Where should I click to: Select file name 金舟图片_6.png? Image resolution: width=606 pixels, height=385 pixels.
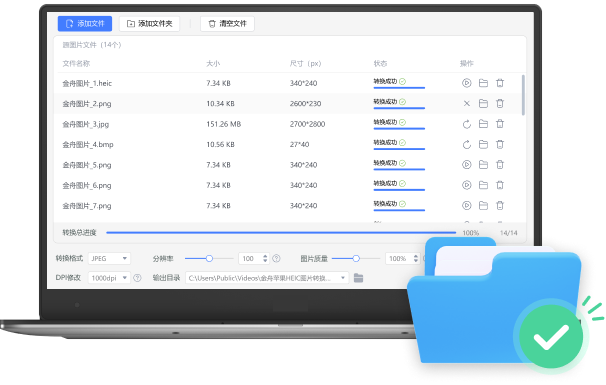click(x=87, y=186)
